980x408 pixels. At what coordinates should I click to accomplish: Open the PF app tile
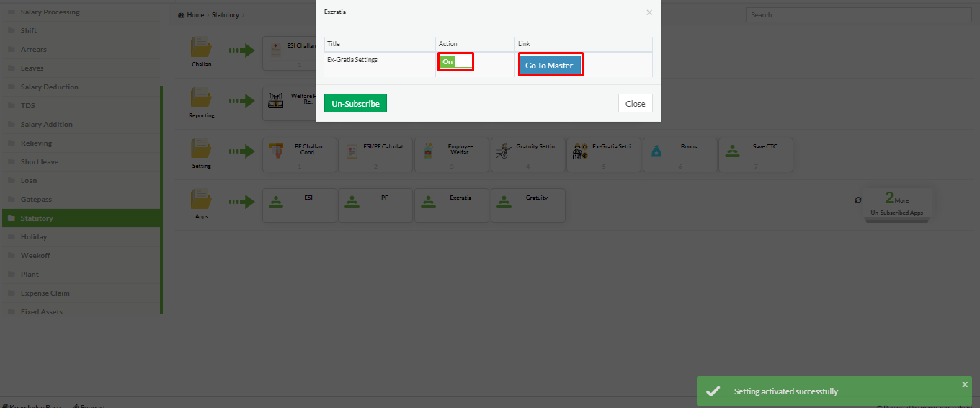tap(375, 205)
